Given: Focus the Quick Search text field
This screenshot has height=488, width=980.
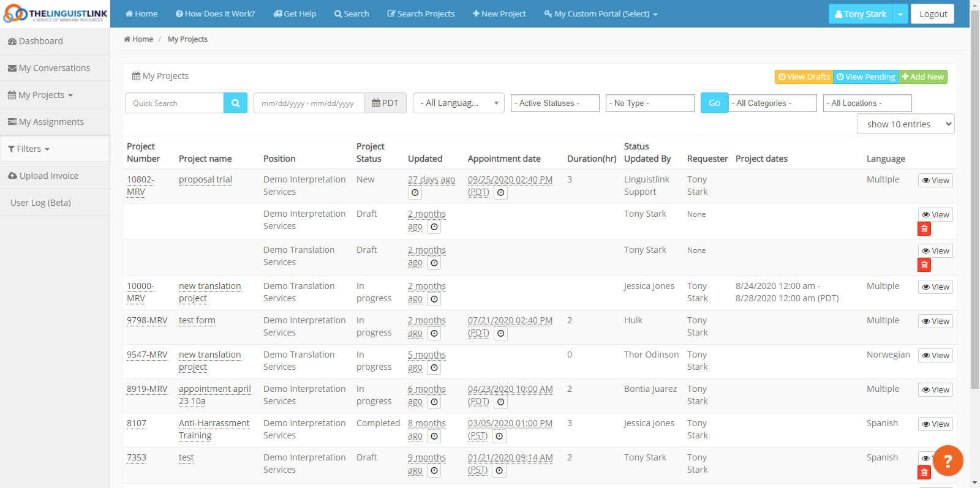Looking at the screenshot, I should pos(175,103).
